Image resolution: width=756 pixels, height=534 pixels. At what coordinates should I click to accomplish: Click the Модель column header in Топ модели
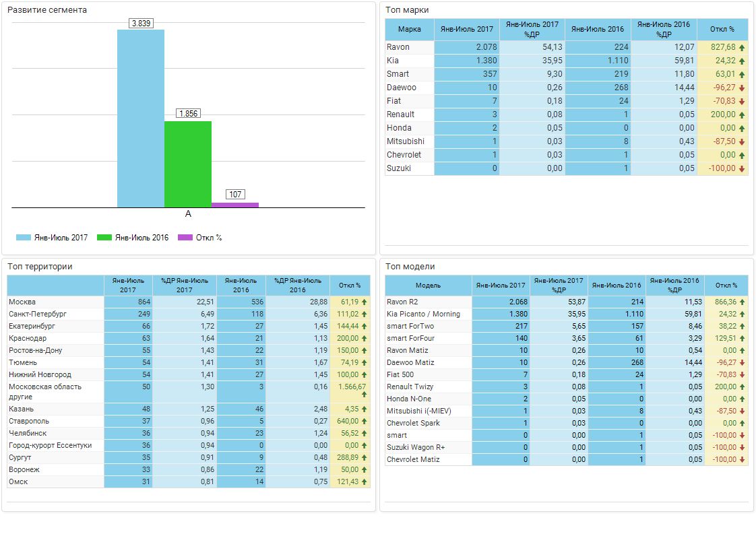[428, 286]
